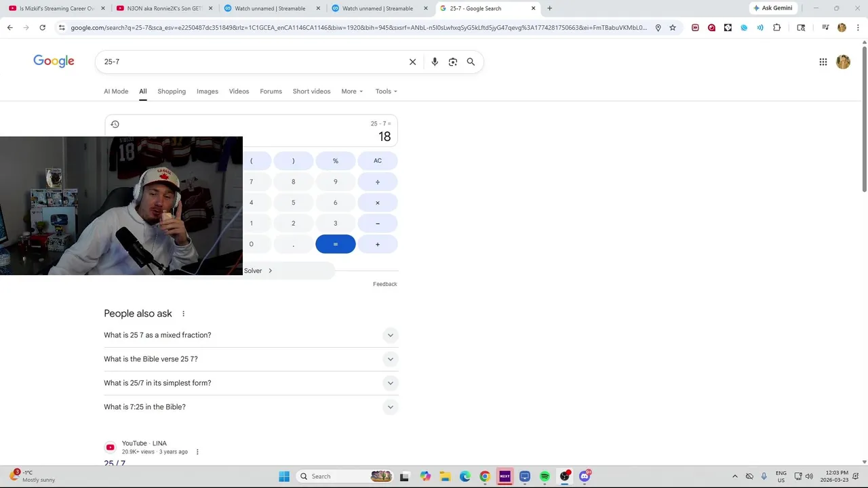Click the calculator 5 key
This screenshot has width=868, height=488.
[293, 203]
